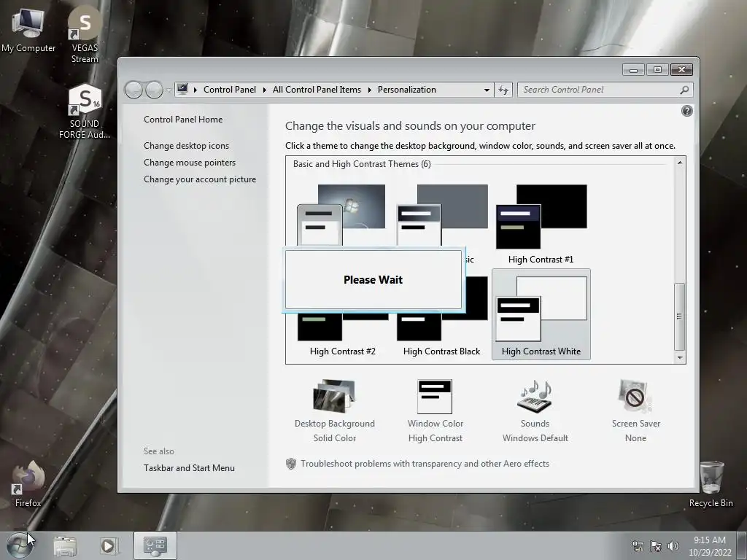This screenshot has width=747, height=560.
Task: Click the Forward navigation arrow
Action: 154,90
